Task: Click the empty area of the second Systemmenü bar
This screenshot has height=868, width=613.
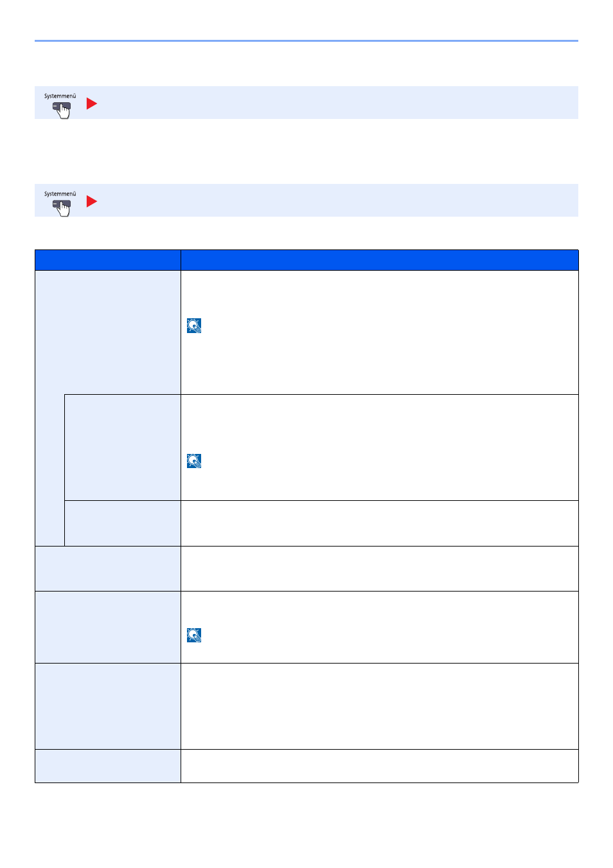Action: [334, 201]
